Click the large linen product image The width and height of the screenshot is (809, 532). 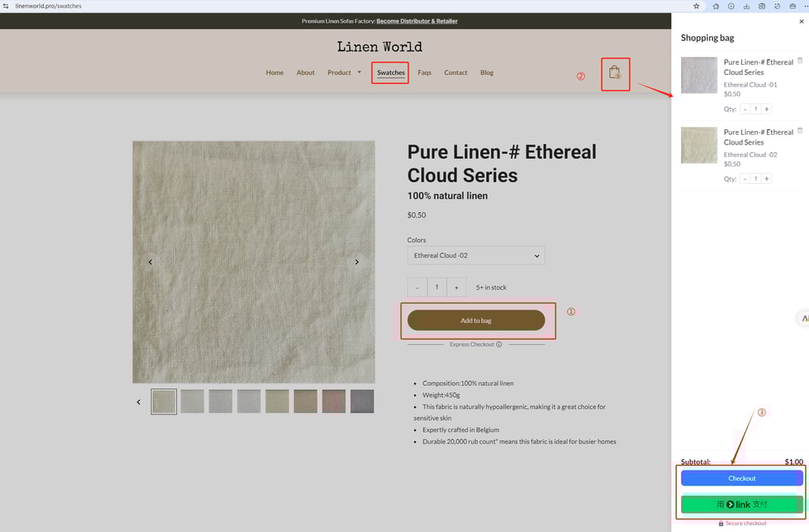[254, 262]
